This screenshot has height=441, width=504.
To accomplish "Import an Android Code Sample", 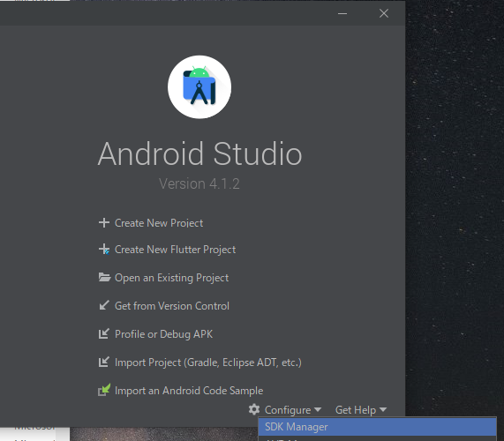I will (x=189, y=391).
